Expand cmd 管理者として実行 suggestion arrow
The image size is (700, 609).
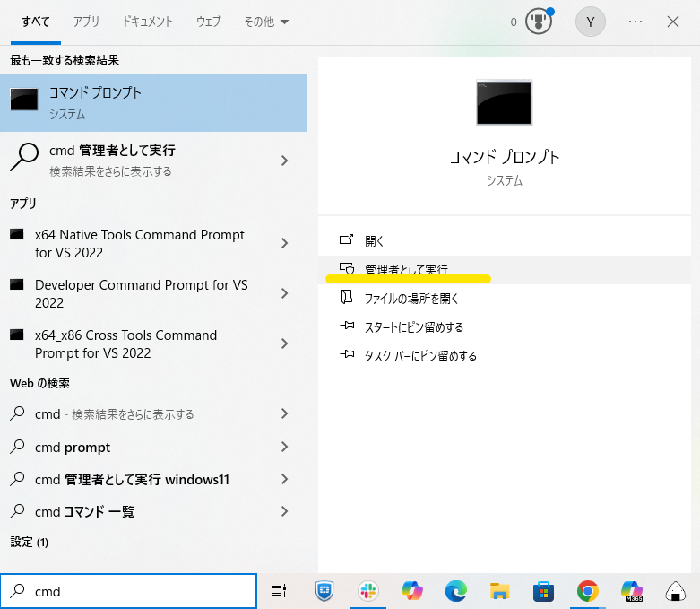[284, 161]
